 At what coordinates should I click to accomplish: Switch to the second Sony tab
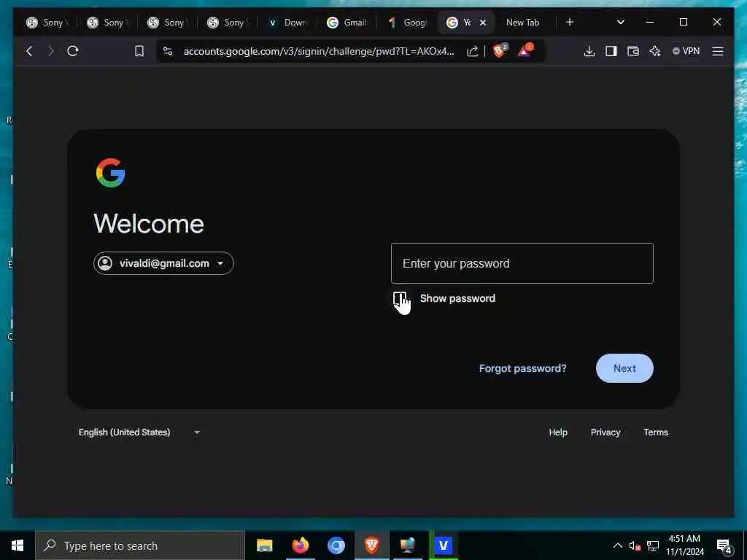[108, 23]
